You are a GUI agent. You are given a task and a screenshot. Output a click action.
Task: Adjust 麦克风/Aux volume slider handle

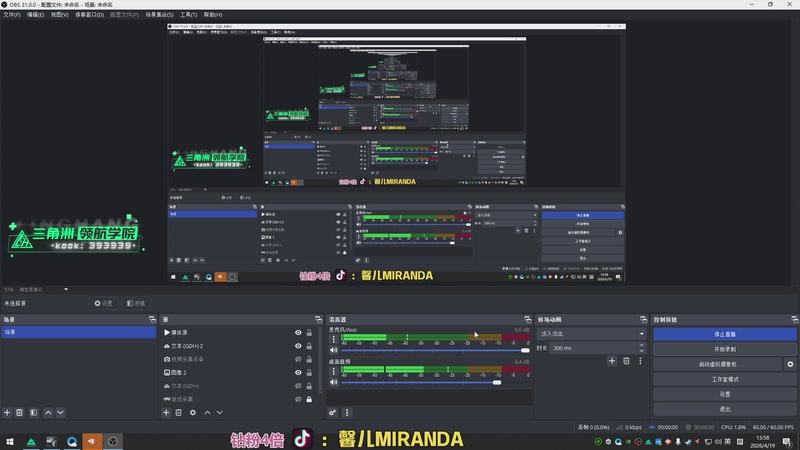click(526, 351)
